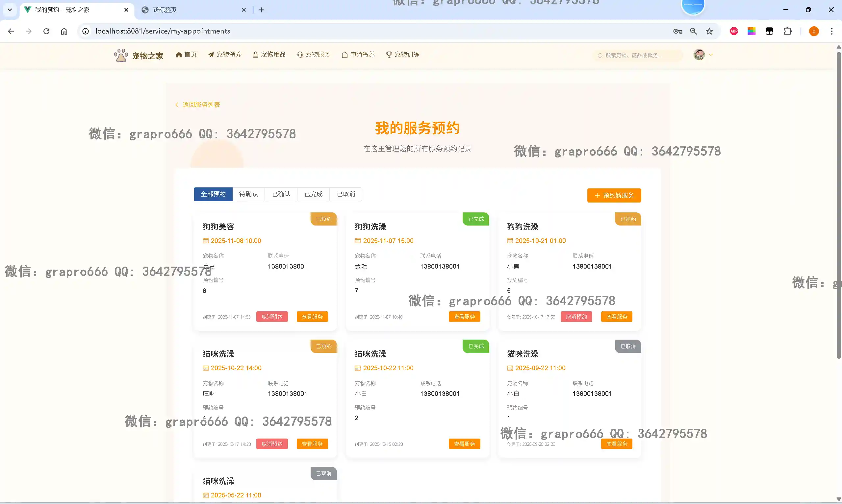Click the black mask extension icon
This screenshot has width=842, height=504.
pos(769,31)
